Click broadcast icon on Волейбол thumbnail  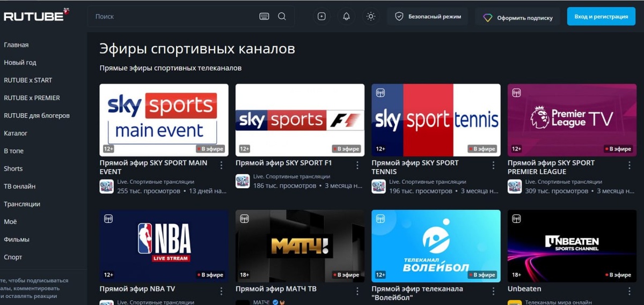point(380,219)
